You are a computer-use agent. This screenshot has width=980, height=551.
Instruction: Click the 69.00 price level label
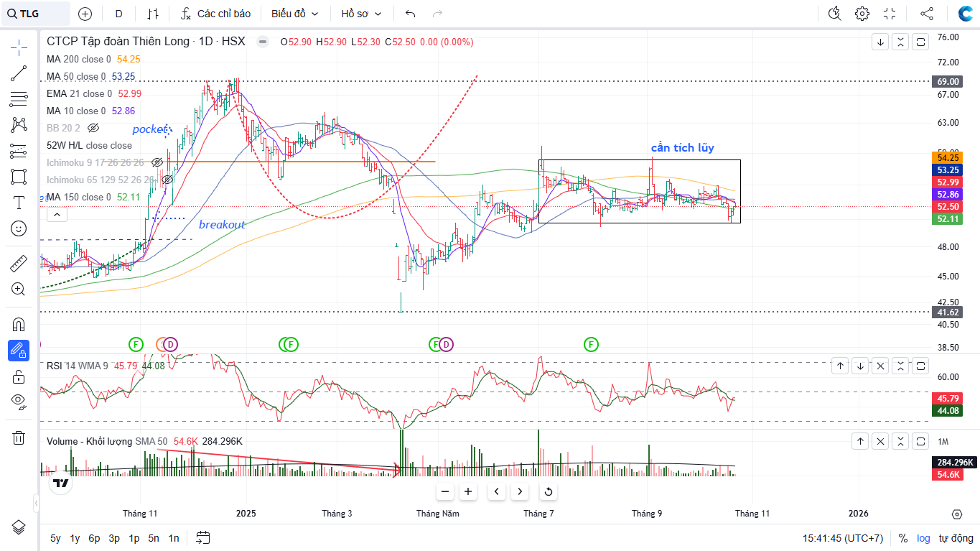coord(946,81)
